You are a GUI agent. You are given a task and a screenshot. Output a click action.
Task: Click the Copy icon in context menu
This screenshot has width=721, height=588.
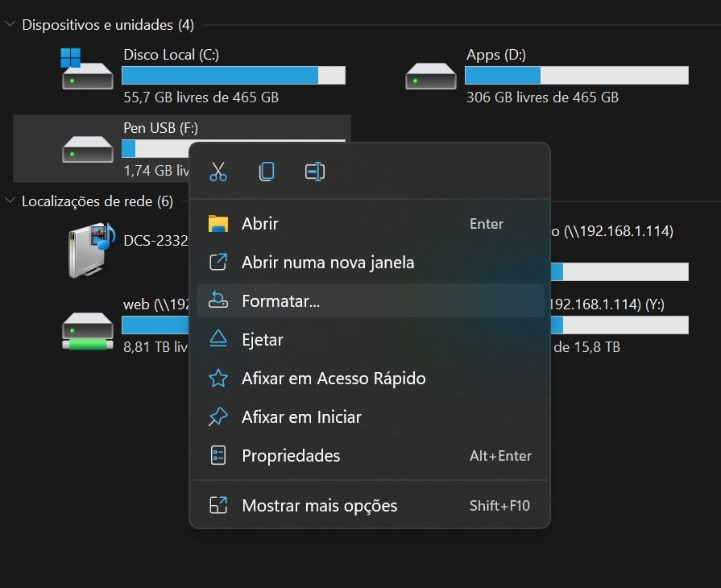pyautogui.click(x=267, y=172)
